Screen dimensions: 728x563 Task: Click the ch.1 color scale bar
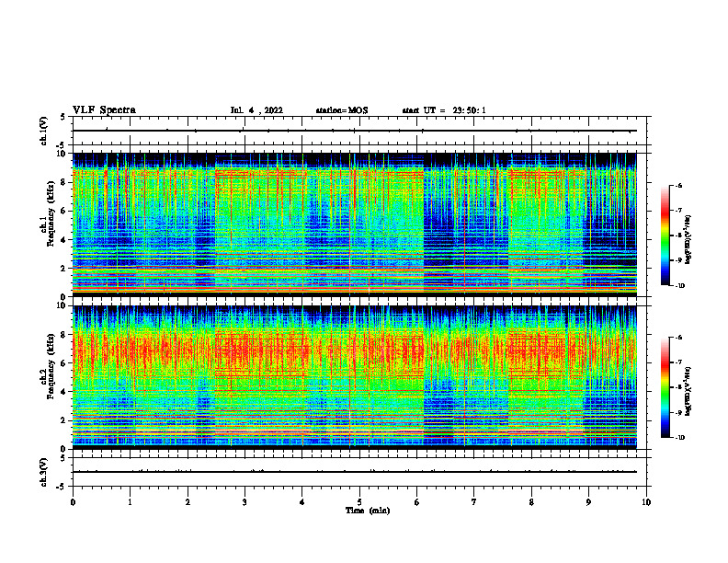pos(665,236)
